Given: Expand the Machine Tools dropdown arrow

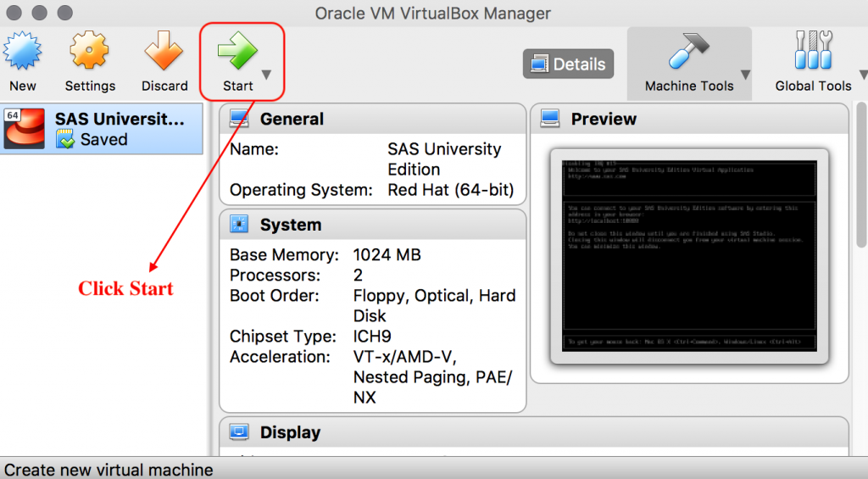Looking at the screenshot, I should pyautogui.click(x=746, y=75).
